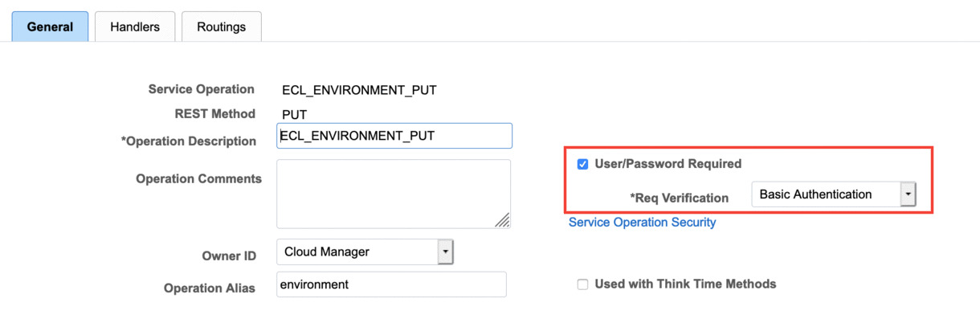The width and height of the screenshot is (980, 323).
Task: Enable Used with Think Time Methods checkbox
Action: tap(583, 284)
